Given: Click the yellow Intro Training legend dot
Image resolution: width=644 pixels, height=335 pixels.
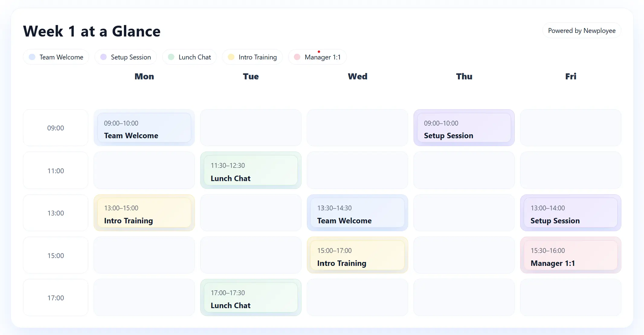Looking at the screenshot, I should (x=231, y=57).
